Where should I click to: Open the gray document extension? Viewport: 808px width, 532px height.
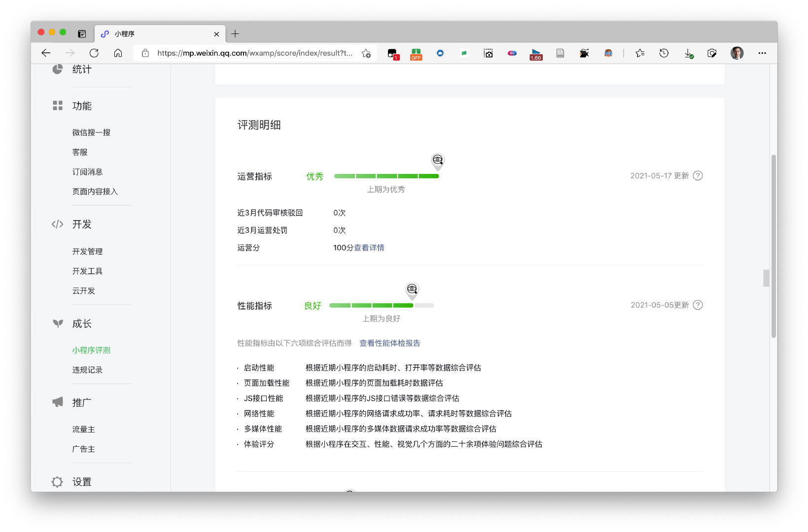[x=560, y=53]
